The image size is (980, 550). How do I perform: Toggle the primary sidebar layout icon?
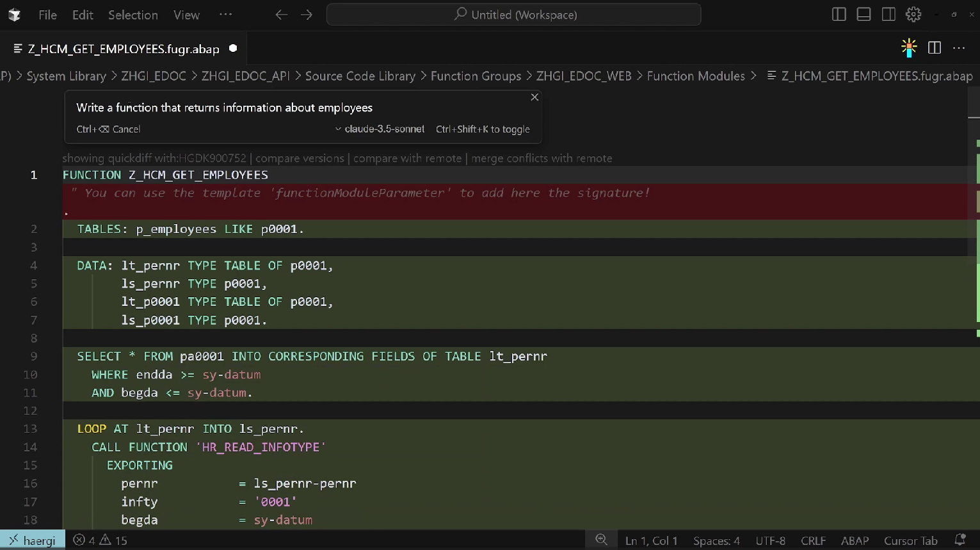coord(839,15)
